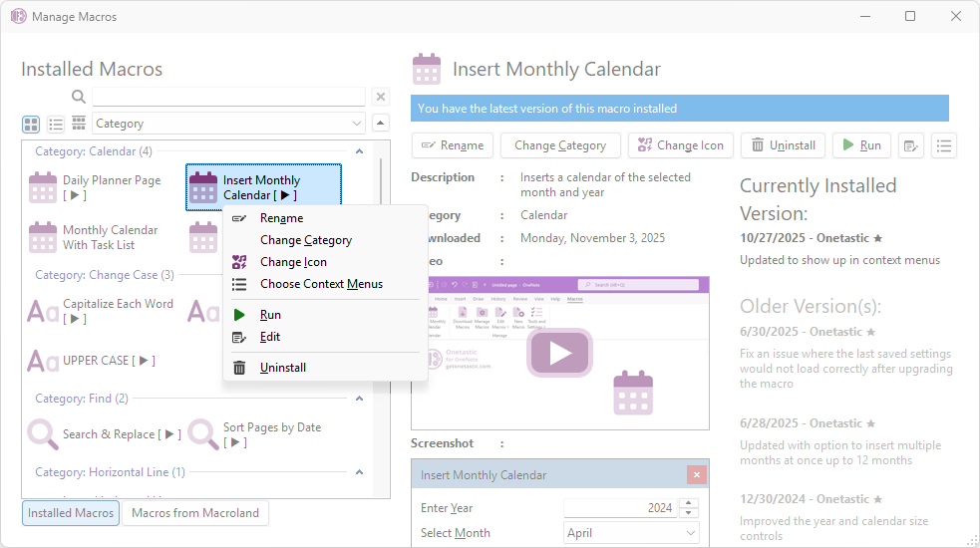Click the Change Icon toolbar button
980x548 pixels.
(x=681, y=145)
